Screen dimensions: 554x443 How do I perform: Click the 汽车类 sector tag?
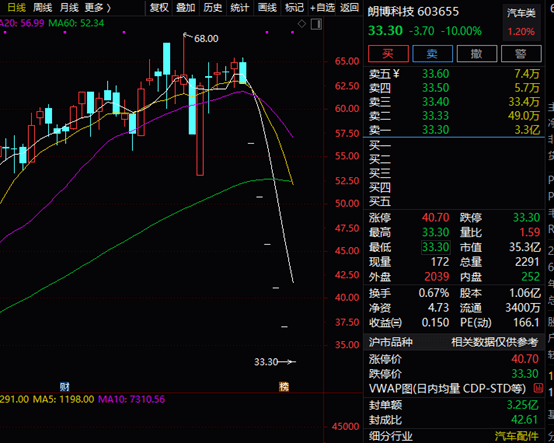pos(521,13)
